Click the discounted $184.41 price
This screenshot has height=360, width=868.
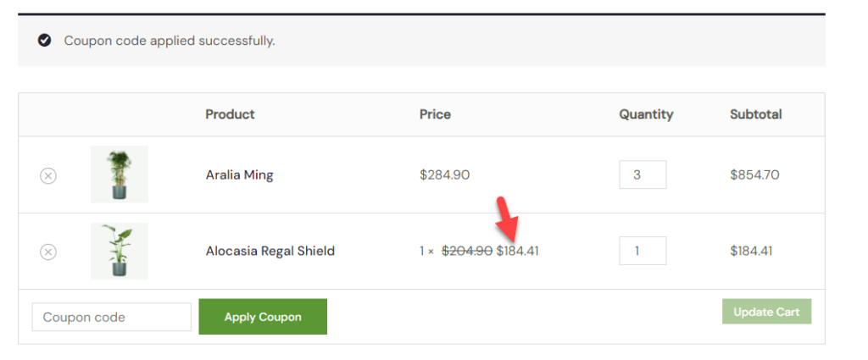click(518, 252)
